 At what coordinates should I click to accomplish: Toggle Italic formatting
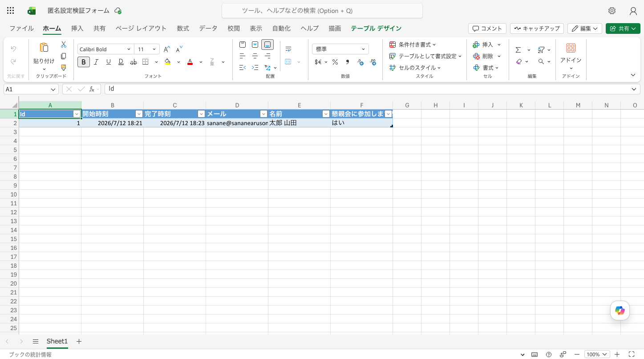click(96, 62)
